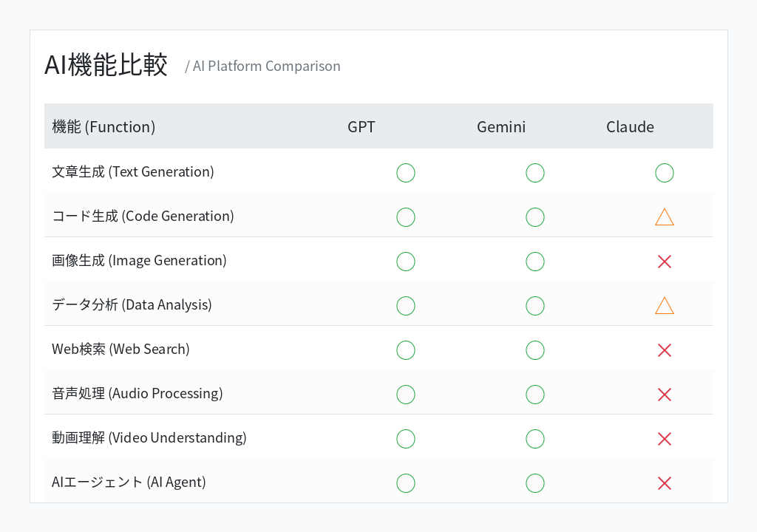This screenshot has height=532, width=757.
Task: Click the Gemini circle for Web Search
Action: tap(535, 350)
